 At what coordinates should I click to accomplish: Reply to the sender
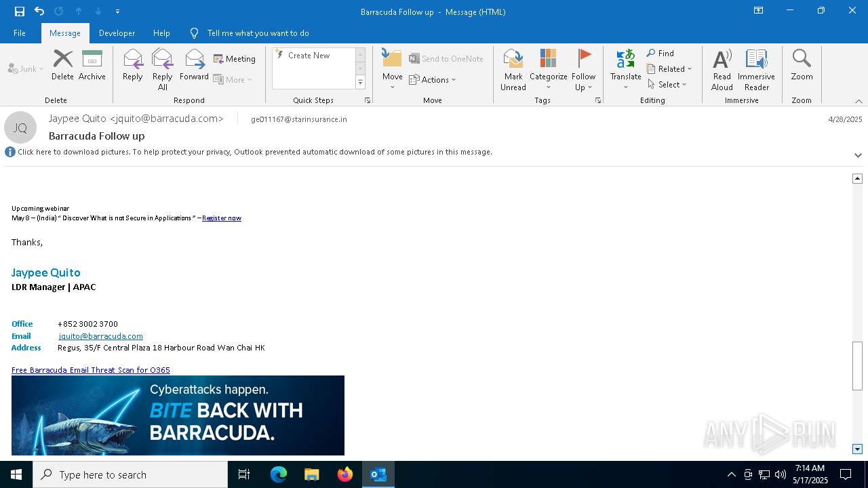[133, 65]
